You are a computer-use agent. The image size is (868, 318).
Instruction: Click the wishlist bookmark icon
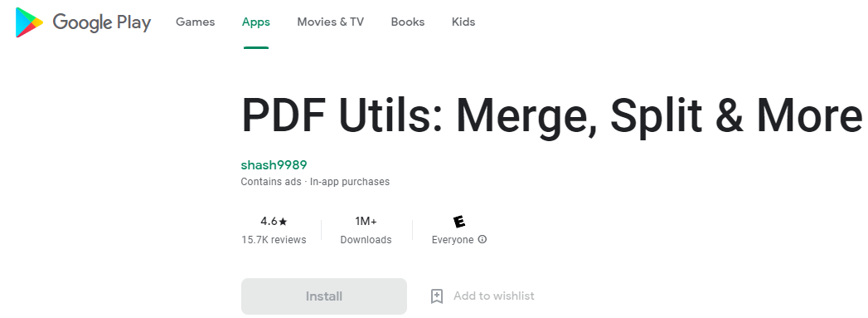[x=437, y=296]
